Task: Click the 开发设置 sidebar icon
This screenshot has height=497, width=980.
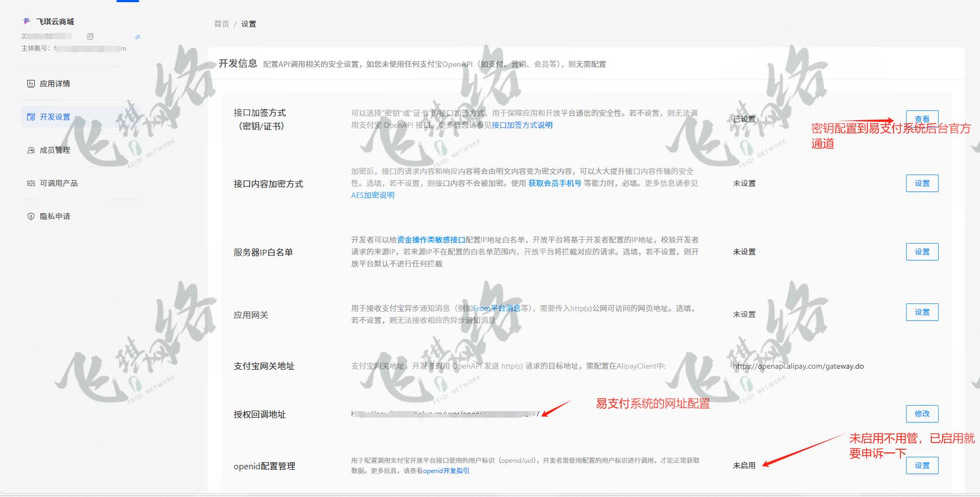Action: click(31, 116)
